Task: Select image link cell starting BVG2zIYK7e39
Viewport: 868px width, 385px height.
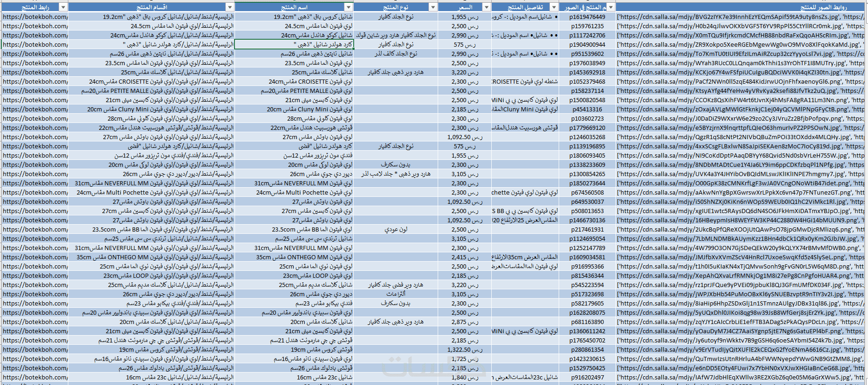Action: [x=740, y=17]
